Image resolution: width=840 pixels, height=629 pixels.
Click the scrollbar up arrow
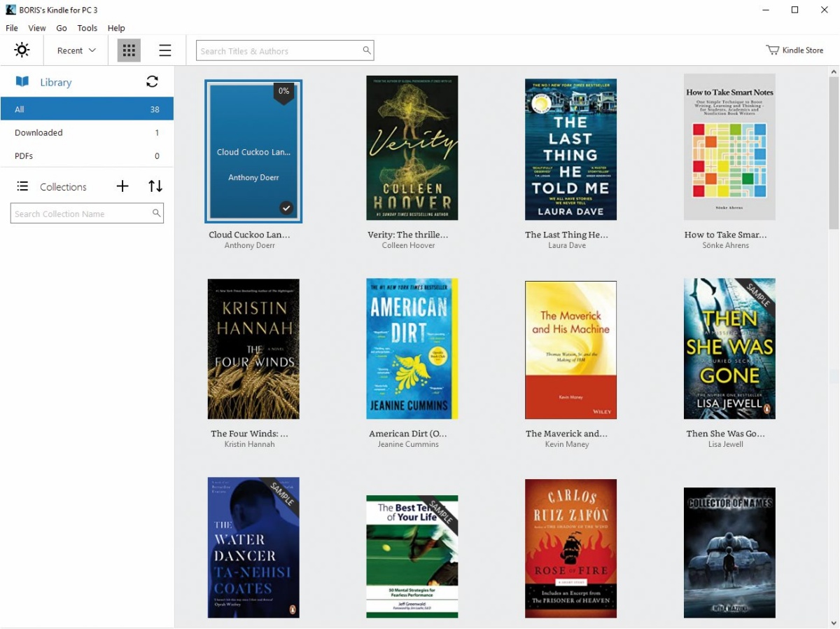click(834, 71)
